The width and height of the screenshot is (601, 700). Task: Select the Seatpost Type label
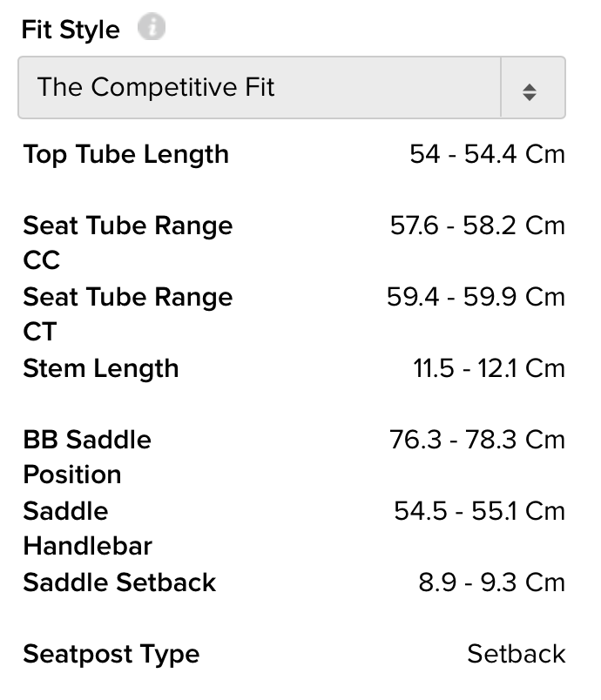point(111,655)
